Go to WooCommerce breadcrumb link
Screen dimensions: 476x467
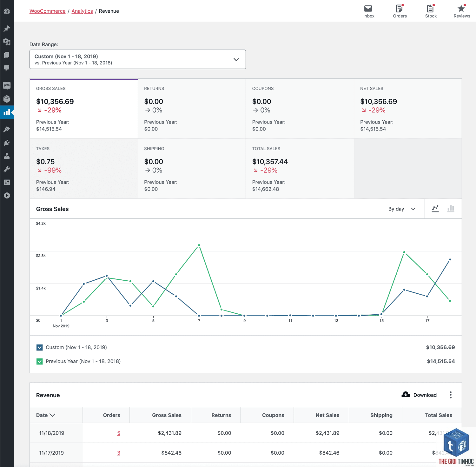[48, 11]
